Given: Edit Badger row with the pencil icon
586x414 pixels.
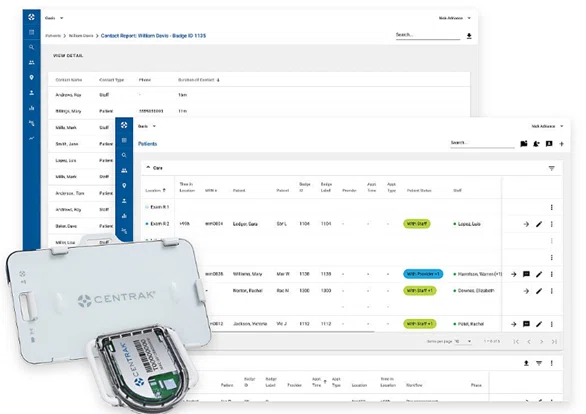Looking at the screenshot, I should coord(539,224).
